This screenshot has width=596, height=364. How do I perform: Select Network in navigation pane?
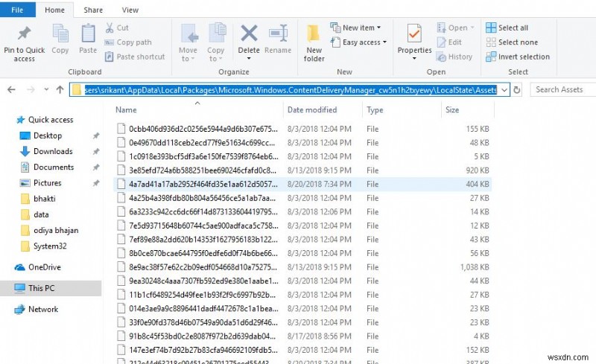pos(37,309)
